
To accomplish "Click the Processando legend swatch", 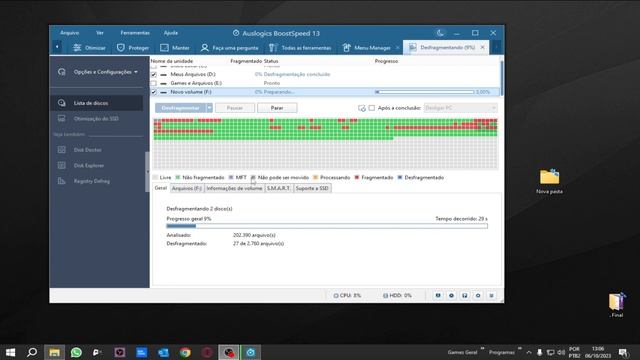I will [316, 178].
